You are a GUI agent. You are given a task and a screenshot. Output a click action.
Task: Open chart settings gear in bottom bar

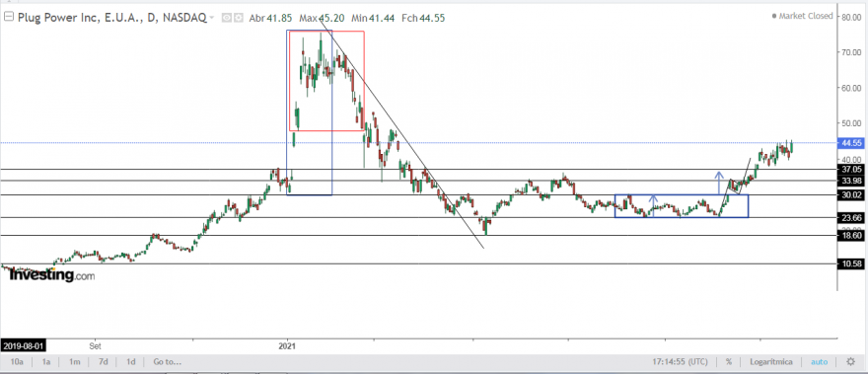coord(851,362)
